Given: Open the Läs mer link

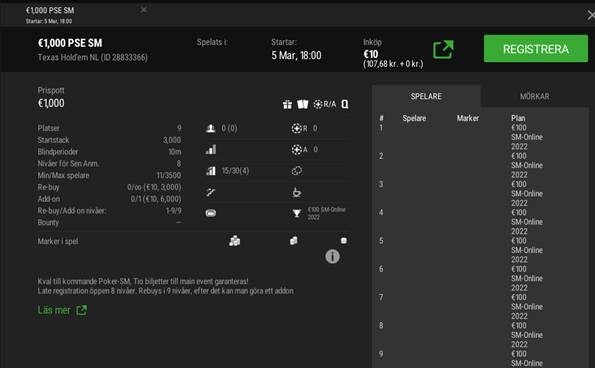Looking at the screenshot, I should coord(62,310).
